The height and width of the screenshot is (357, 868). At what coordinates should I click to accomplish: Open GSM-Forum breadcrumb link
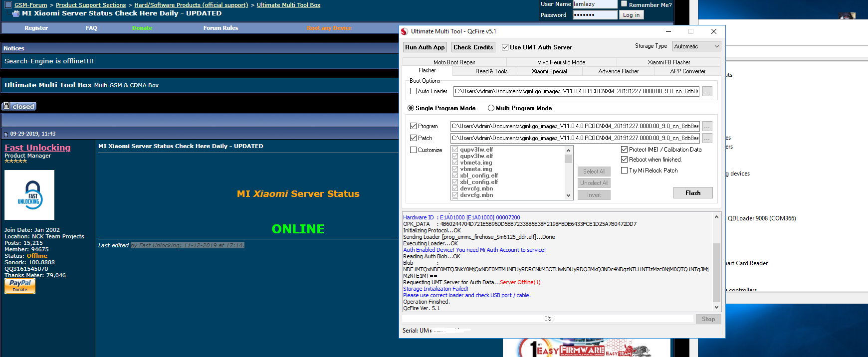[x=30, y=5]
